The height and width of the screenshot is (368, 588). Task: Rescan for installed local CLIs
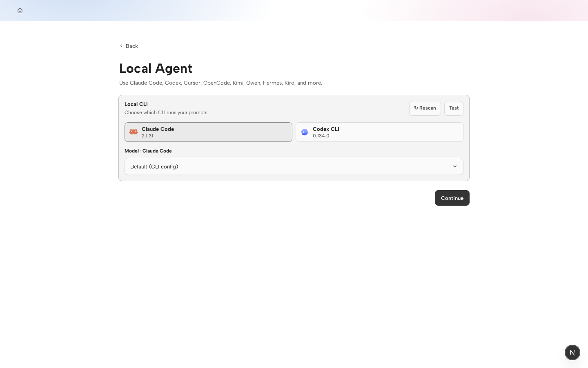[425, 108]
